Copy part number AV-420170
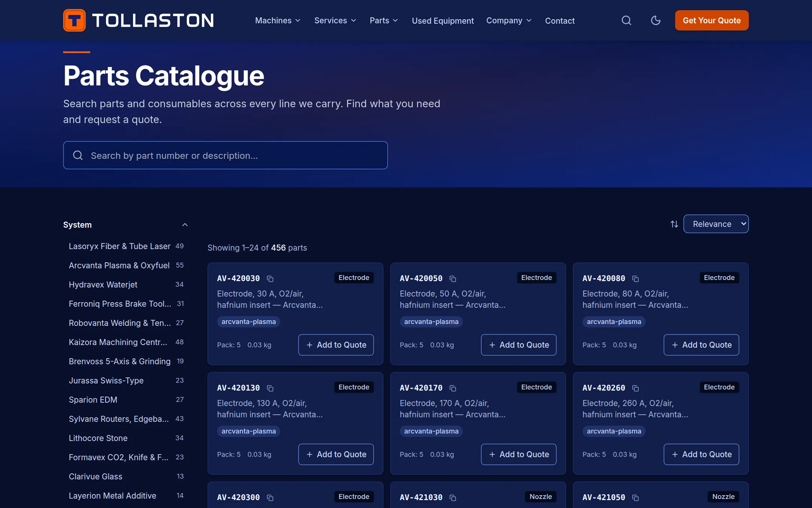812x508 pixels. tap(453, 388)
